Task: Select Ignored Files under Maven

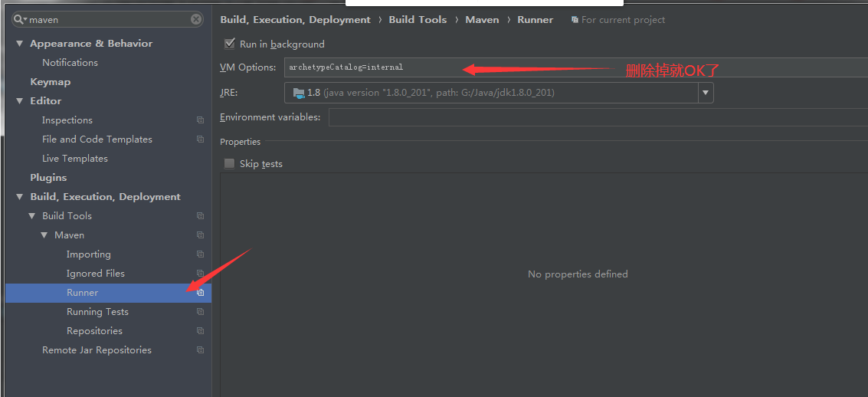Action: [x=95, y=274]
